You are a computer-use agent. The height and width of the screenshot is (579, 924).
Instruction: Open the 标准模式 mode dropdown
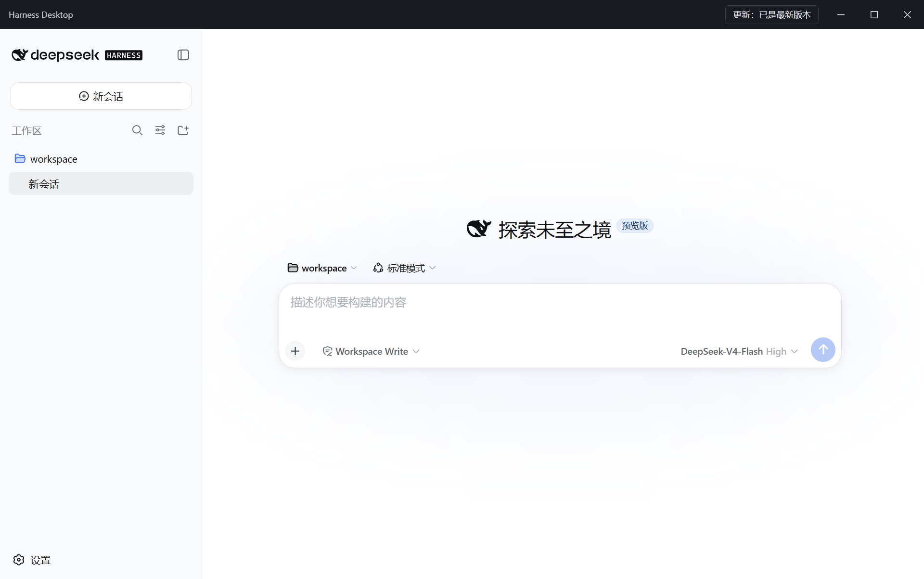[x=405, y=268]
